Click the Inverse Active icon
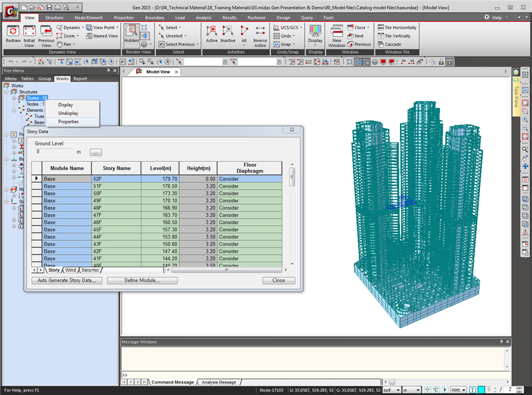The image size is (532, 395). click(x=260, y=31)
